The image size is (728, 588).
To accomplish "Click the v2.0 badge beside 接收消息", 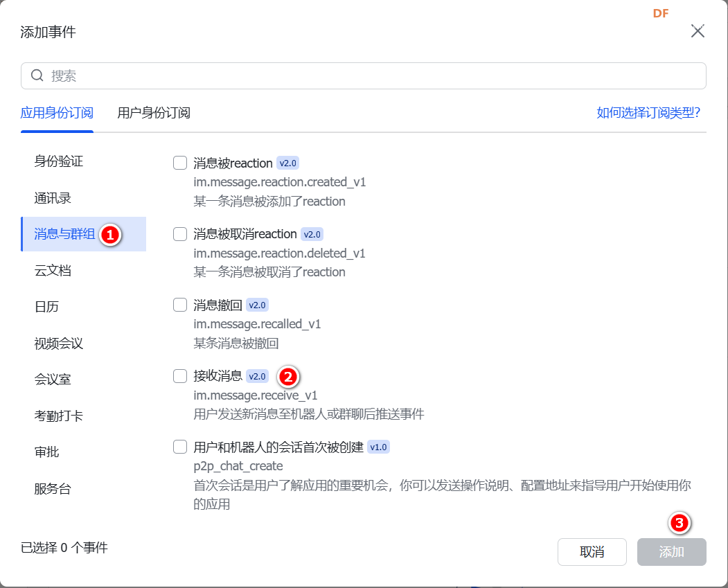I will [x=257, y=376].
